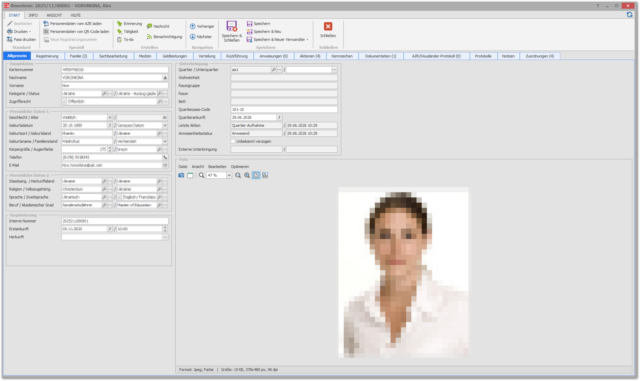Toggle the Unbekannt verzogen checkbox
This screenshot has height=381, width=640.
[x=233, y=141]
